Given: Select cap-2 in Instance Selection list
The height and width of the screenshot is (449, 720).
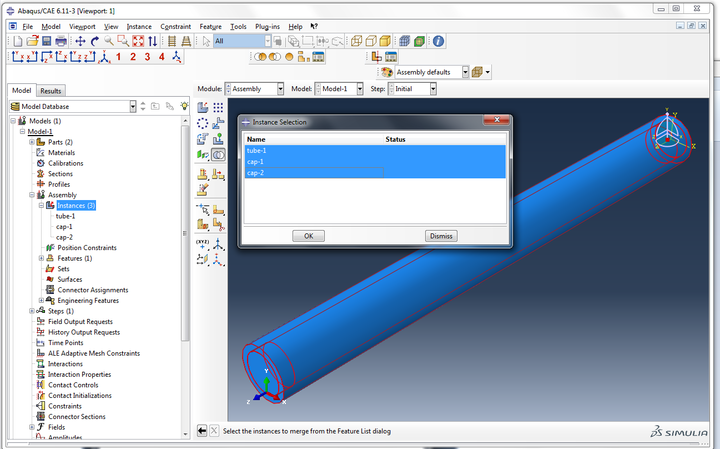Looking at the screenshot, I should pyautogui.click(x=375, y=173).
